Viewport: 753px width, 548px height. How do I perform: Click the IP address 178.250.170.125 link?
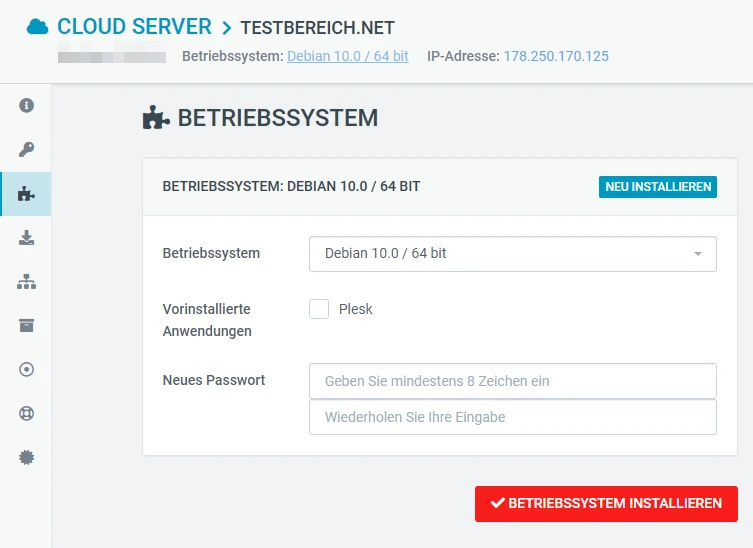click(556, 56)
